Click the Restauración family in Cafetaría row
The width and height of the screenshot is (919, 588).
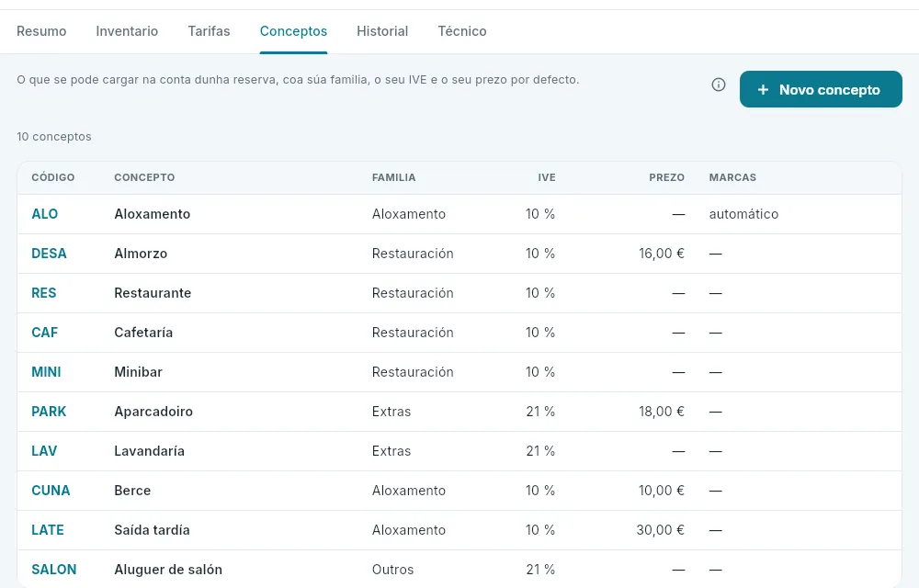[x=413, y=333]
